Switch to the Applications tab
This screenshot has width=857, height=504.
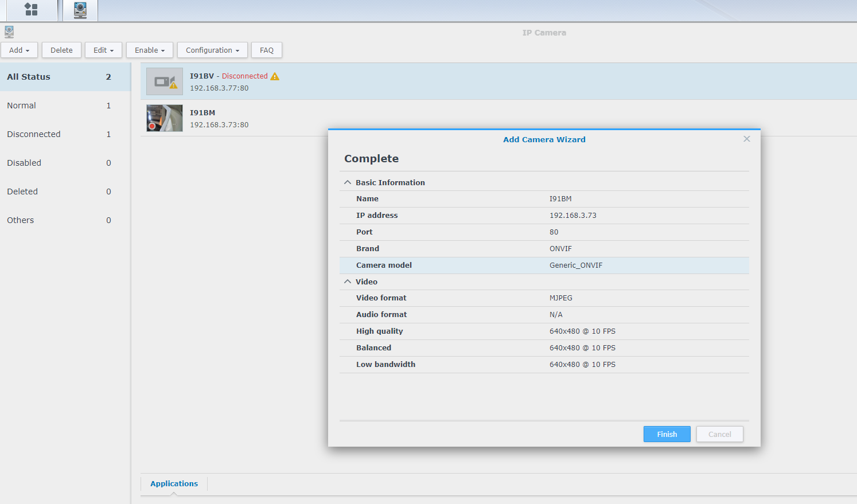(x=174, y=483)
